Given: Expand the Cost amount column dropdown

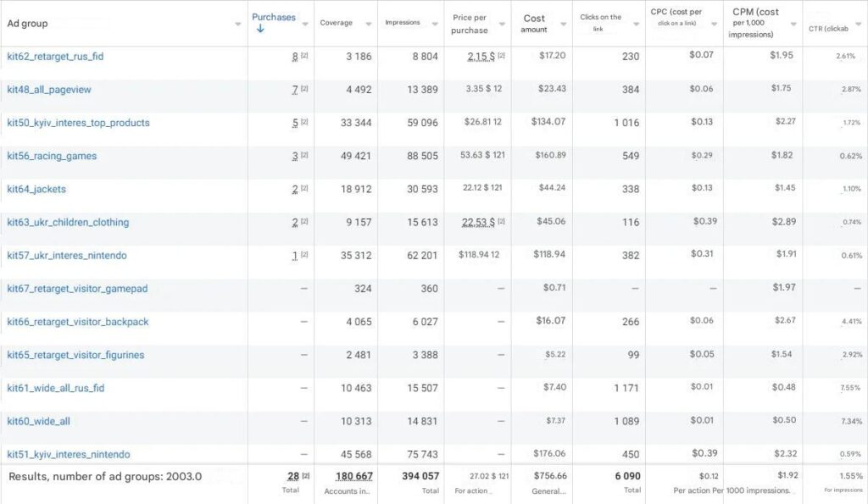Looking at the screenshot, I should (562, 24).
